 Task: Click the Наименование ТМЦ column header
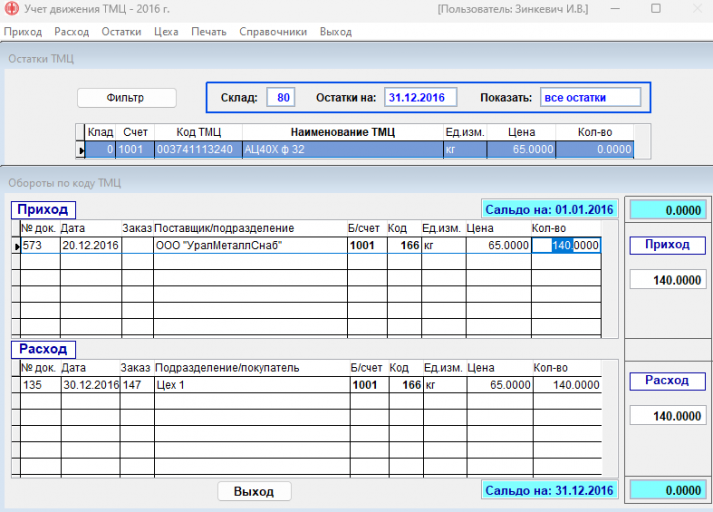click(x=342, y=132)
